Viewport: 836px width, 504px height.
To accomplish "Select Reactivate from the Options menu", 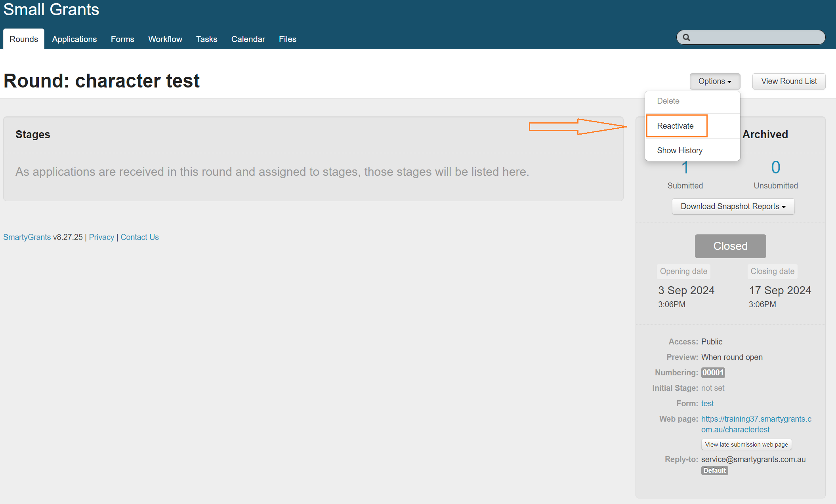I will coord(676,126).
